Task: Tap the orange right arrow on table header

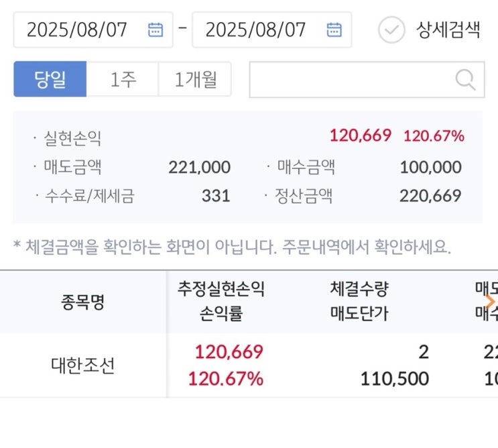Action: coord(491,301)
